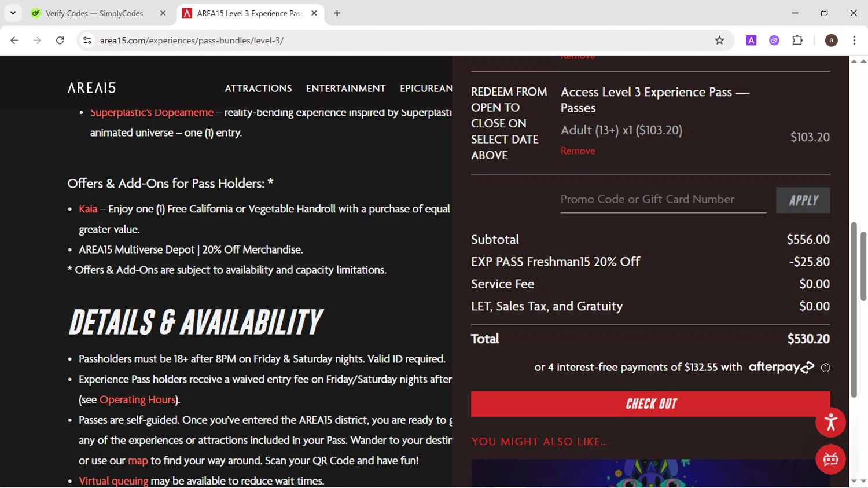
Task: Open the ATTRACTIONS menu
Action: 258,89
